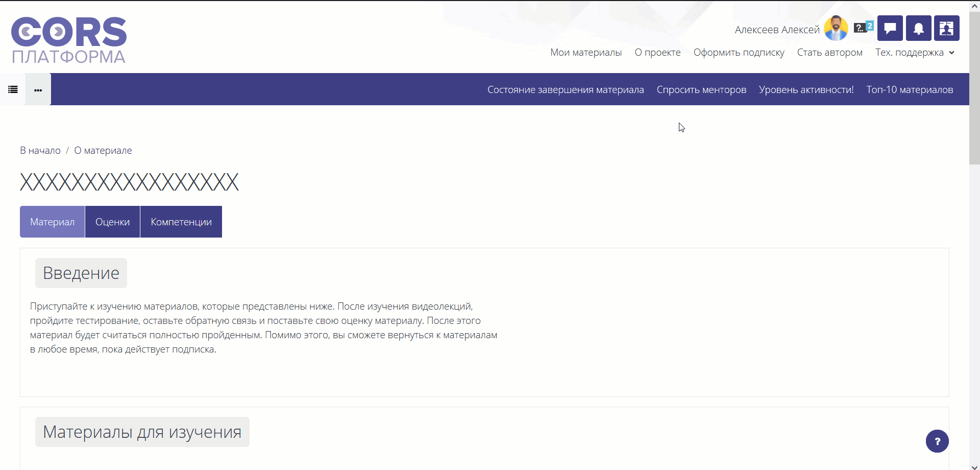The height and width of the screenshot is (470, 980).
Task: Select the Материал tab
Action: [52, 222]
